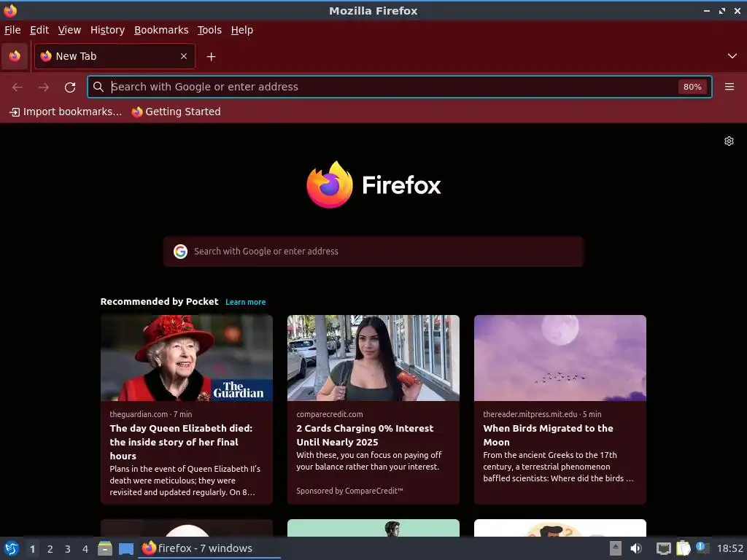Open the CompareCredit cards thumbnail
The height and width of the screenshot is (560, 747).
(x=373, y=357)
